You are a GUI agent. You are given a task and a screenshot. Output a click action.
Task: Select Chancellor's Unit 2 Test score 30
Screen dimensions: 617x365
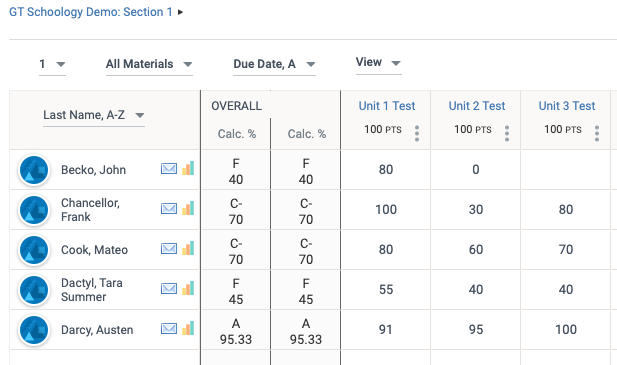pos(476,210)
